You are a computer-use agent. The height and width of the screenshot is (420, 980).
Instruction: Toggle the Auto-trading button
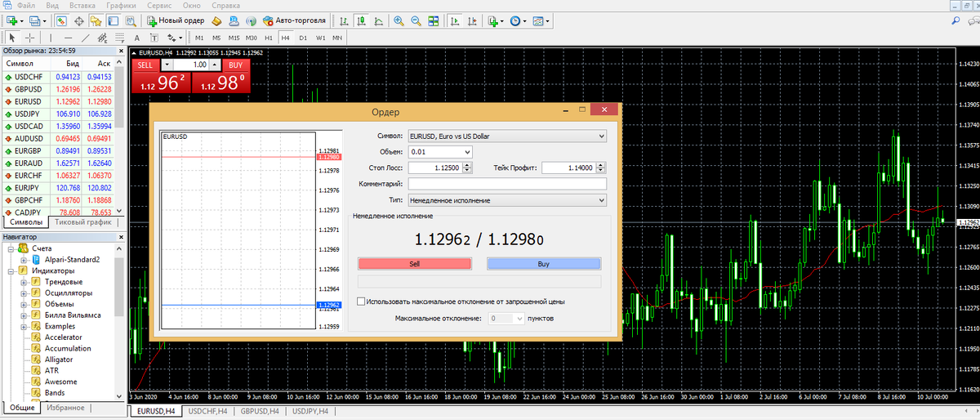click(294, 20)
